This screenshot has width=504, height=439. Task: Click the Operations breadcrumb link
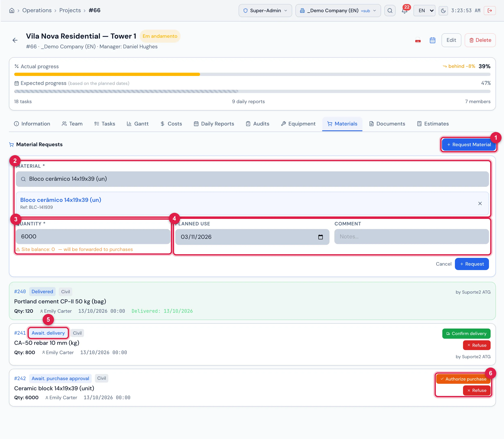37,10
